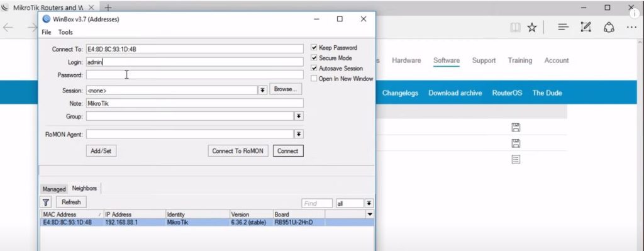Screen dimensions: 644x251
Task: Open the Account menu on the MikroTik website
Action: (x=557, y=60)
